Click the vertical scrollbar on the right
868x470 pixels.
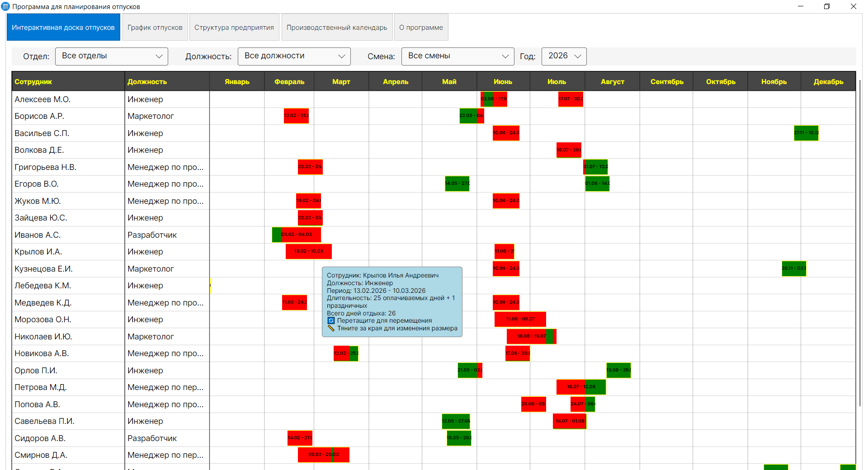pos(859,244)
